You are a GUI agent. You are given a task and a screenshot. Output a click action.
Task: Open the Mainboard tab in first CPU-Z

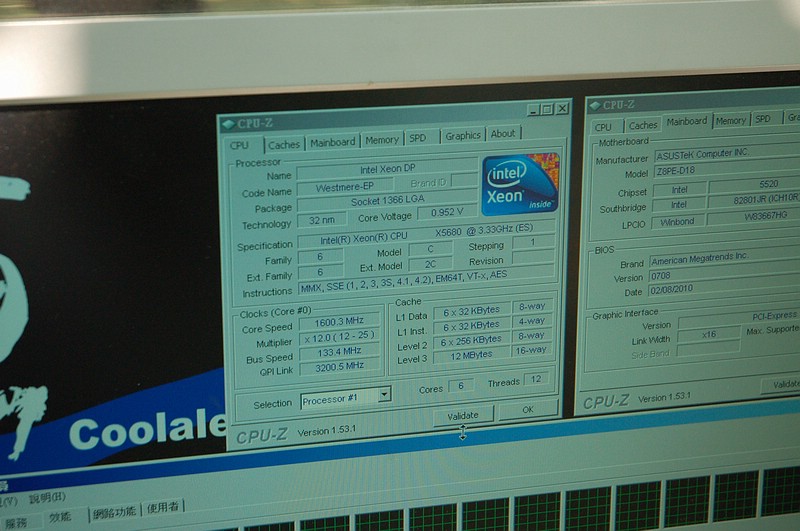click(333, 142)
